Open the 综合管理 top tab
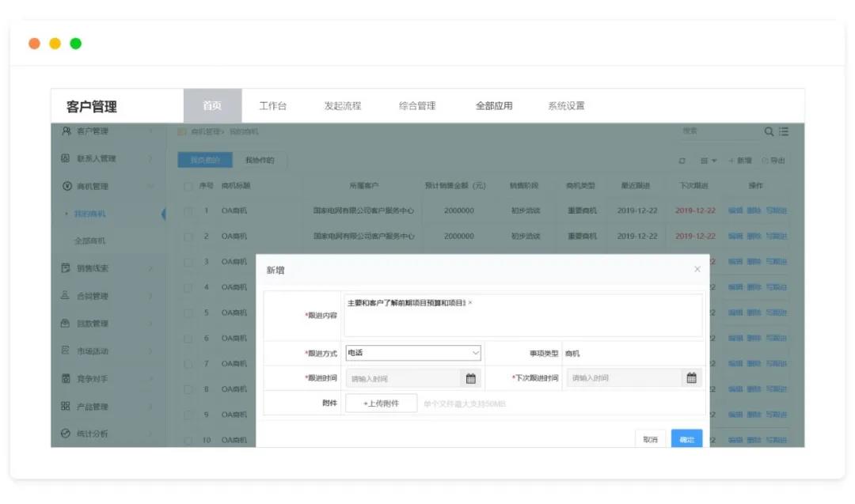 click(x=417, y=106)
